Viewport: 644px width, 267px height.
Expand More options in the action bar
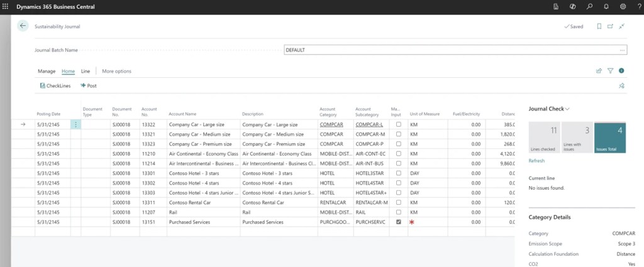click(116, 71)
